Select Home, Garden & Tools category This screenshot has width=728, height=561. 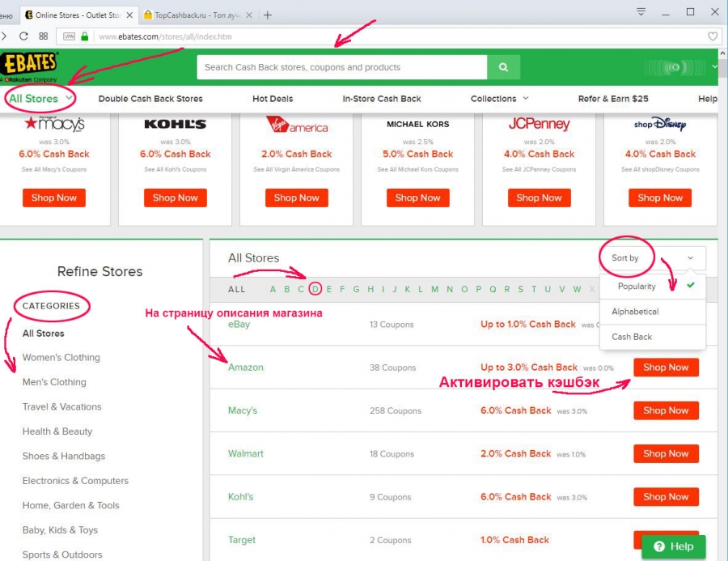(70, 505)
